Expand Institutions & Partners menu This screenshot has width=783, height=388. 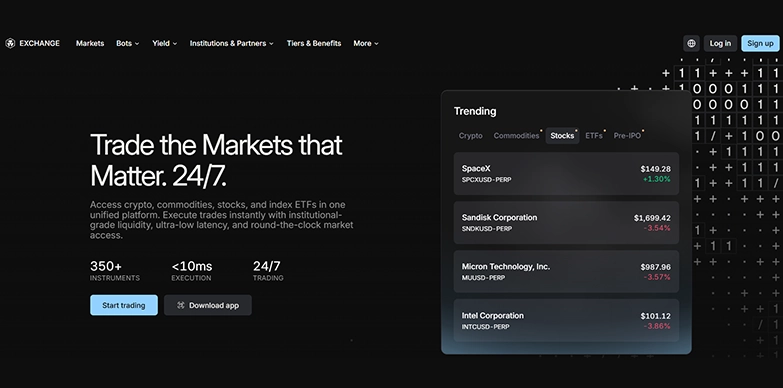click(x=231, y=43)
